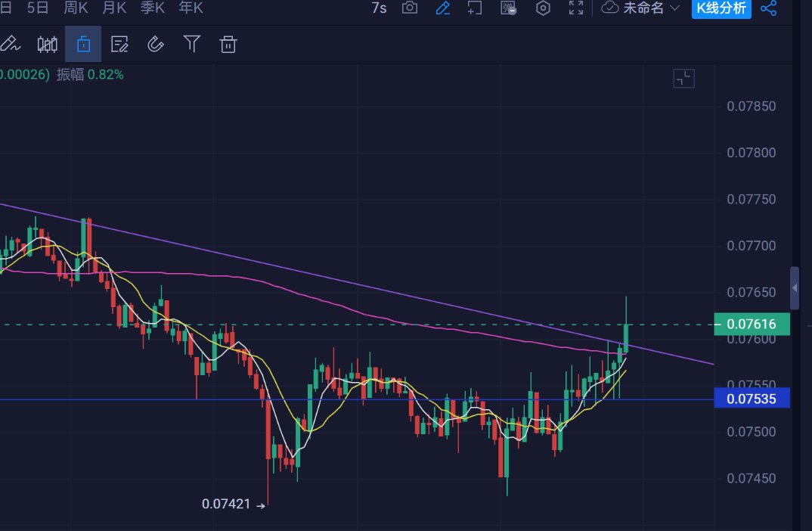Viewport: 812px width, 531px height.
Task: Open the candlestick indicator tool
Action: 47,44
